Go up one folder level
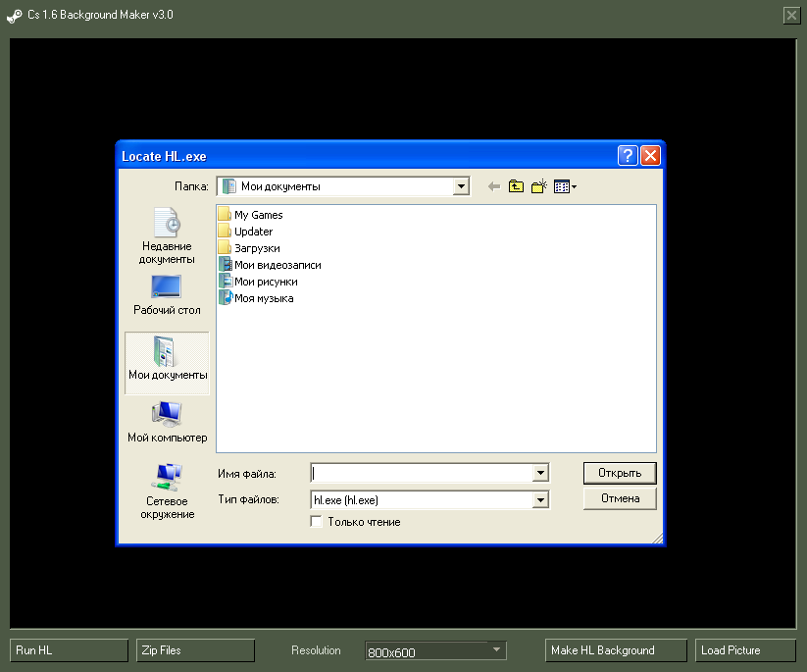Viewport: 807px width, 672px height. click(516, 186)
